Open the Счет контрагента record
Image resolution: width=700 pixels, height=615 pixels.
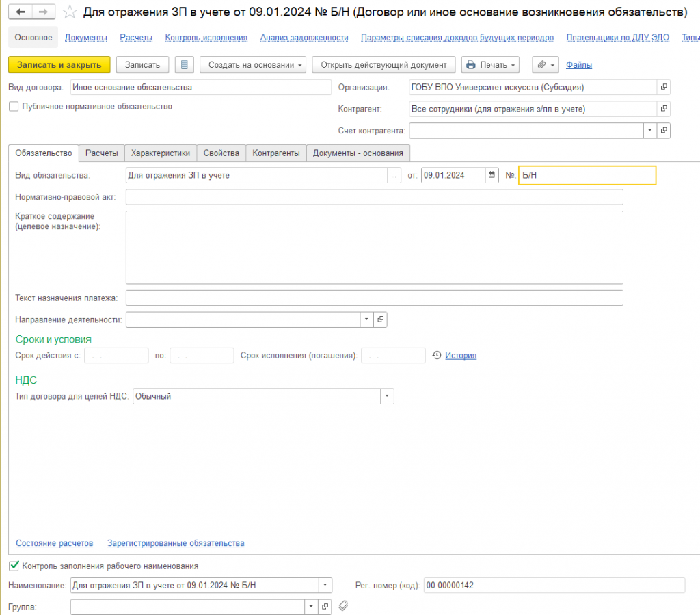click(664, 131)
